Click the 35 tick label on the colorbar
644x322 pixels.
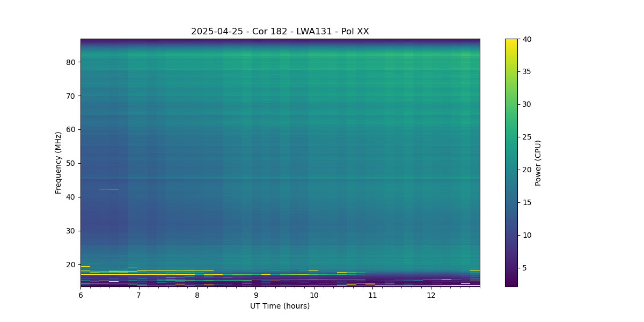point(526,71)
